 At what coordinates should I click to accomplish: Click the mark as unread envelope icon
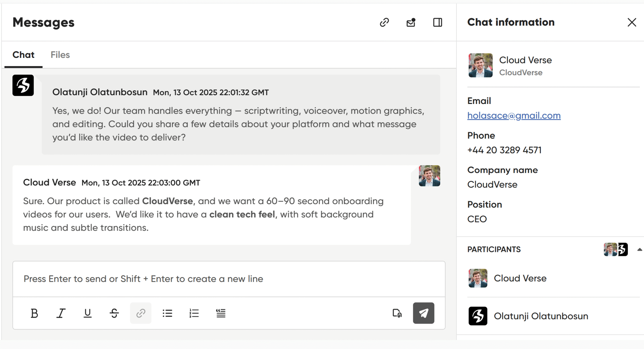411,22
